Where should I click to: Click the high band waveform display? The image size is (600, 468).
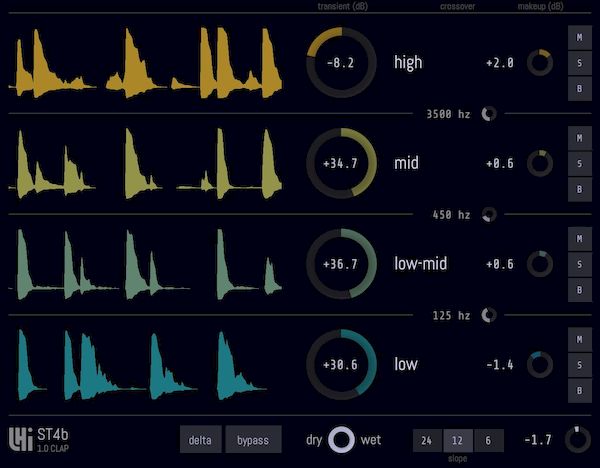(x=145, y=63)
